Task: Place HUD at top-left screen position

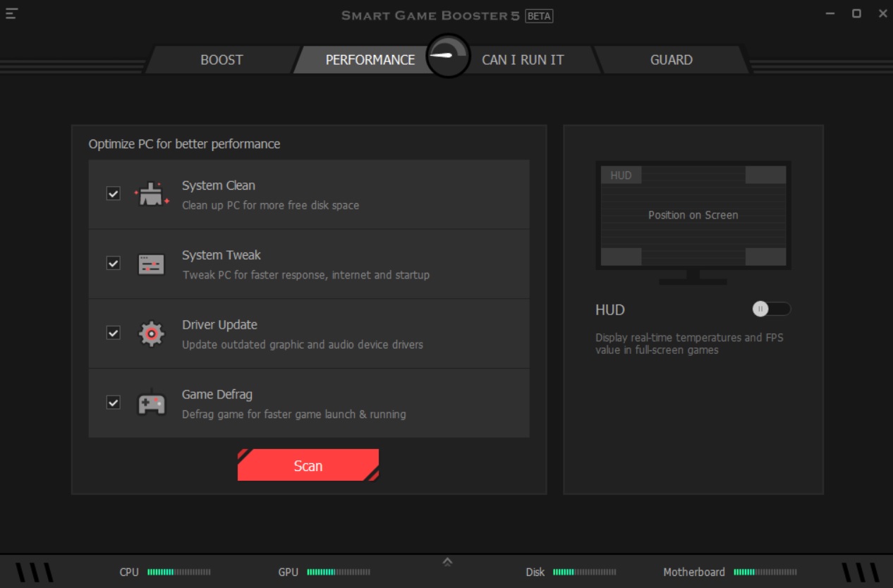Action: 621,175
